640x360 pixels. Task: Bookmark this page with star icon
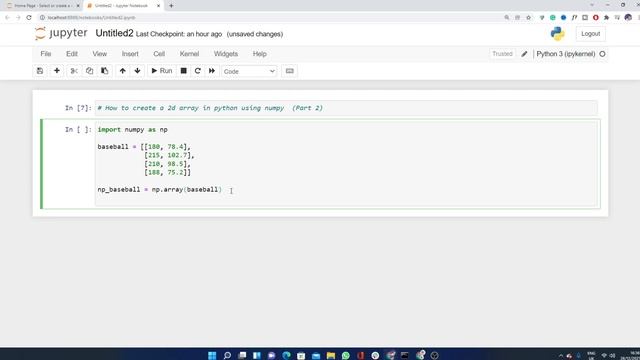529,18
